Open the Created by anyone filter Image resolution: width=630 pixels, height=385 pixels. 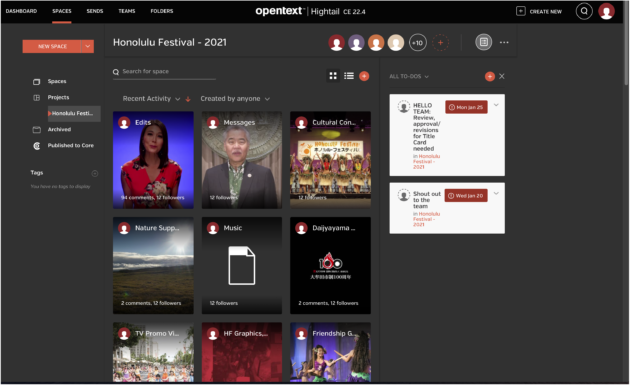pyautogui.click(x=235, y=98)
